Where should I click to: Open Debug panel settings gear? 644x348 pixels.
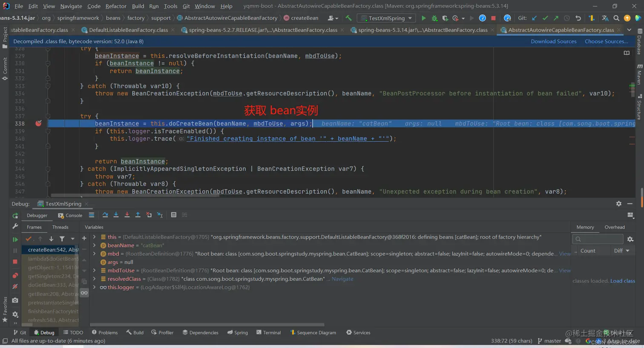[619, 204]
